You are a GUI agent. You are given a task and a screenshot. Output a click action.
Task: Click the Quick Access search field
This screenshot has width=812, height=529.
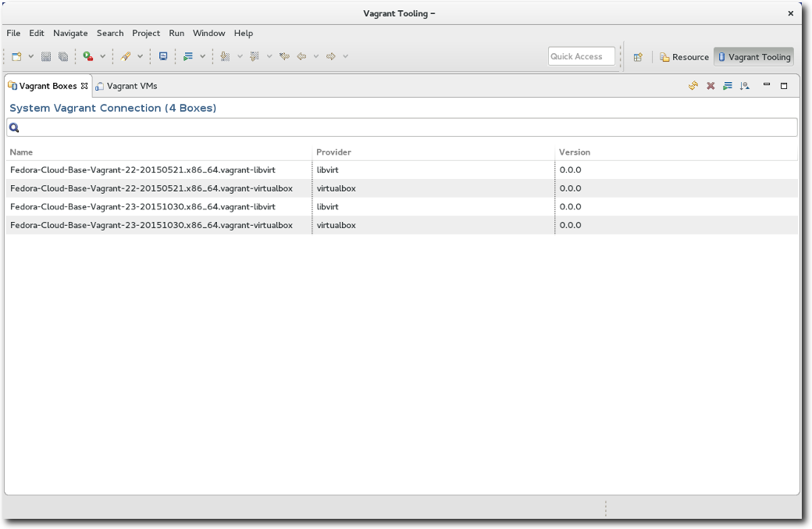tap(581, 56)
